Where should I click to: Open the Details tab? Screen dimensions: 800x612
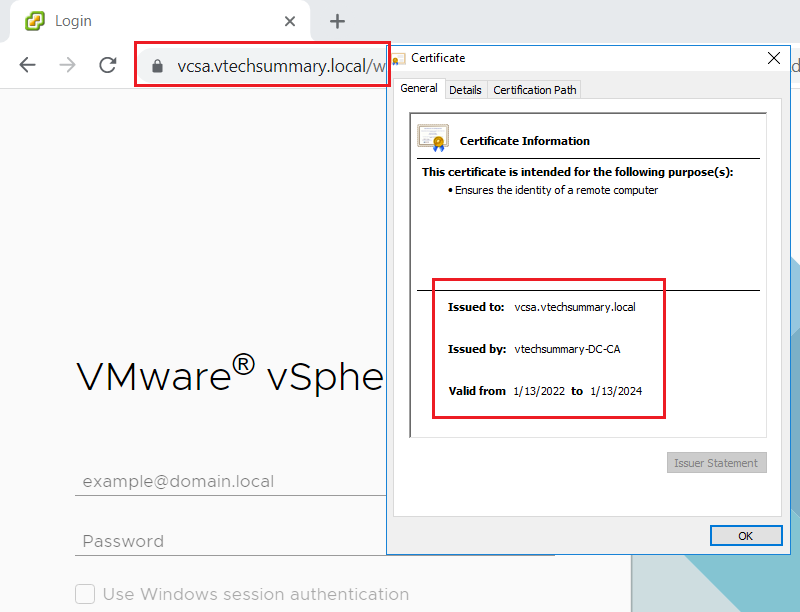pyautogui.click(x=465, y=90)
